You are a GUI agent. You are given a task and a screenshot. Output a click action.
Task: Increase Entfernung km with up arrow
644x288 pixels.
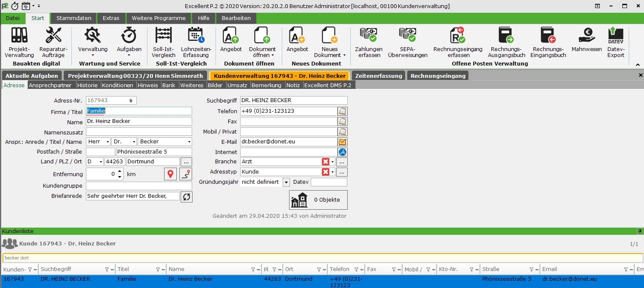click(120, 171)
